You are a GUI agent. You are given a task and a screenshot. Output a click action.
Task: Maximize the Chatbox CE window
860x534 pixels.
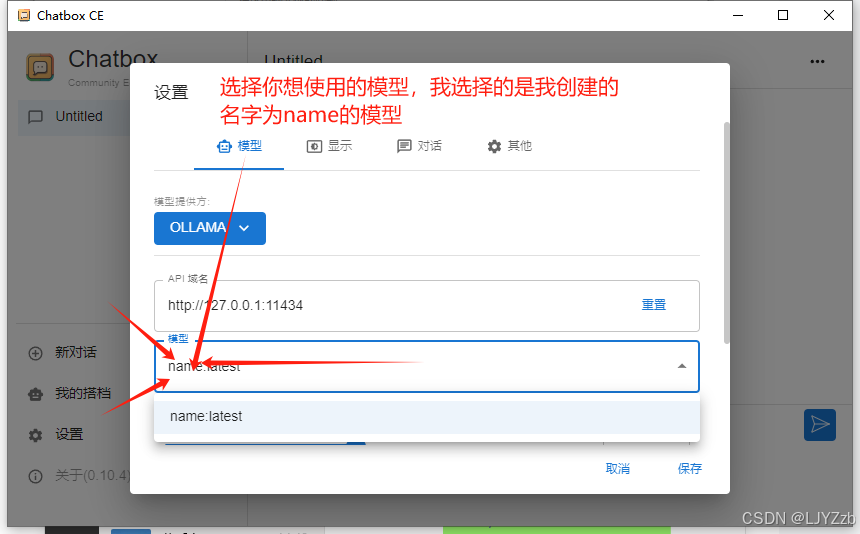pyautogui.click(x=783, y=15)
